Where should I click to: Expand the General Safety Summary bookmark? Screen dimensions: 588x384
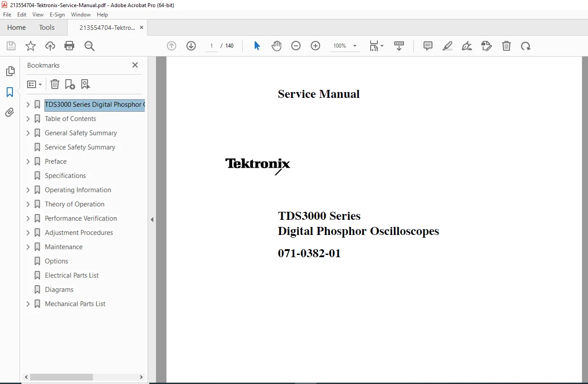click(x=28, y=133)
